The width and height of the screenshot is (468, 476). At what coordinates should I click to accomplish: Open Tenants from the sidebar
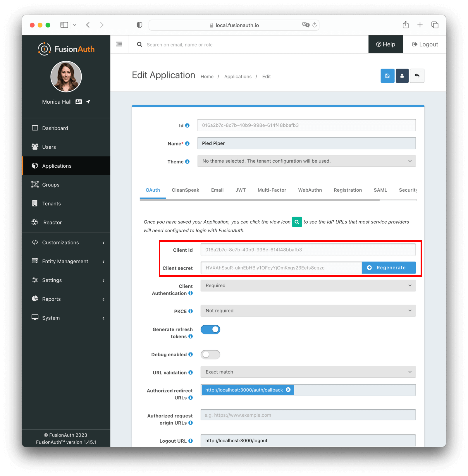click(x=66, y=204)
